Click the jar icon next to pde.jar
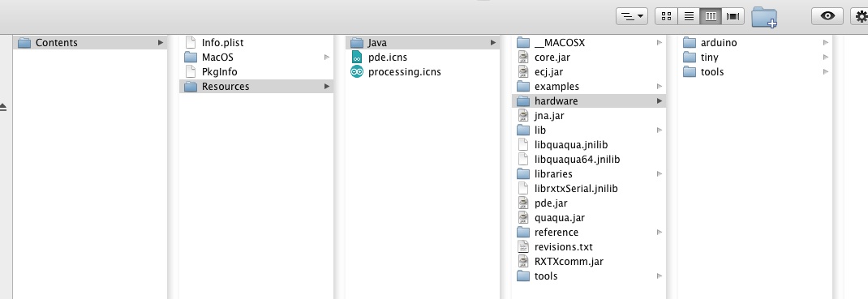The width and height of the screenshot is (868, 299). (523, 203)
